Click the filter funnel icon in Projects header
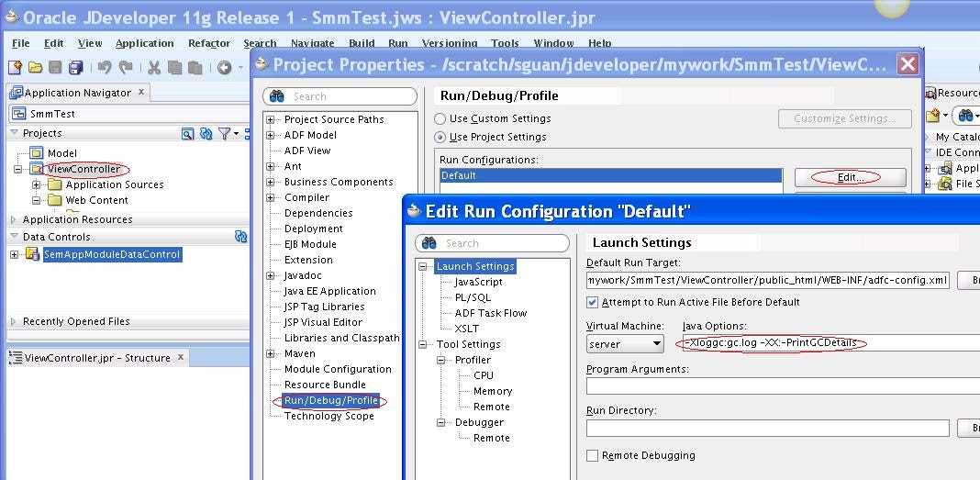 click(x=225, y=133)
